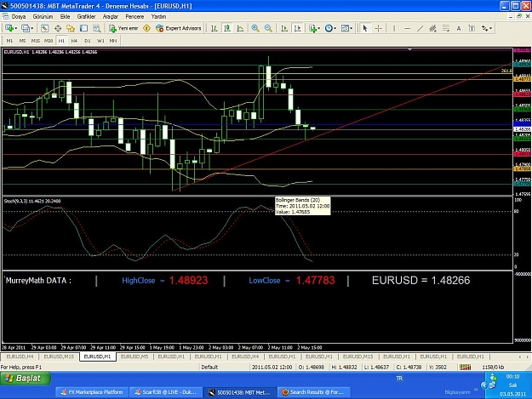Open the Indicators list icon
This screenshot has width=532, height=399.
312,28
